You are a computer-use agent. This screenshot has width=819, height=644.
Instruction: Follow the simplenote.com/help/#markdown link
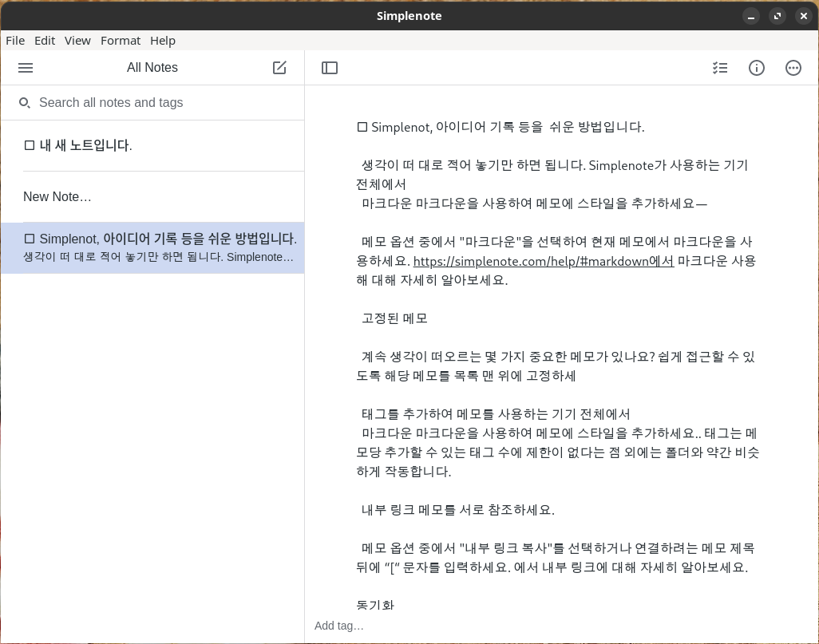click(x=544, y=261)
